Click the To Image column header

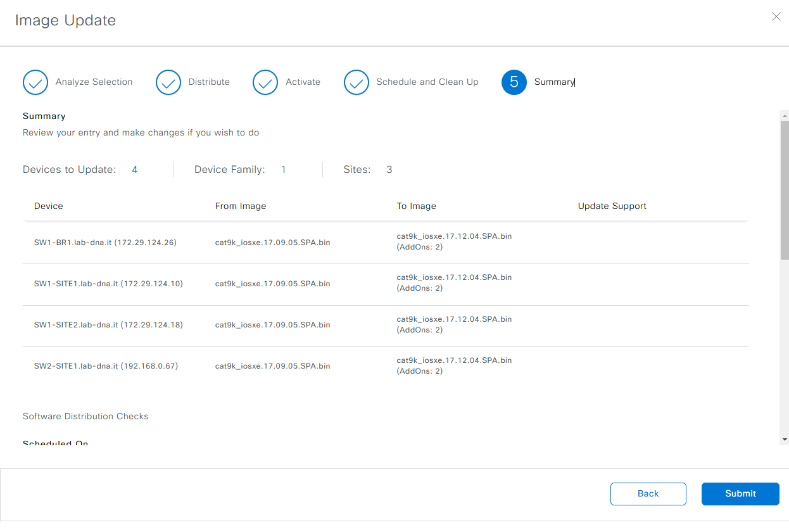click(417, 206)
